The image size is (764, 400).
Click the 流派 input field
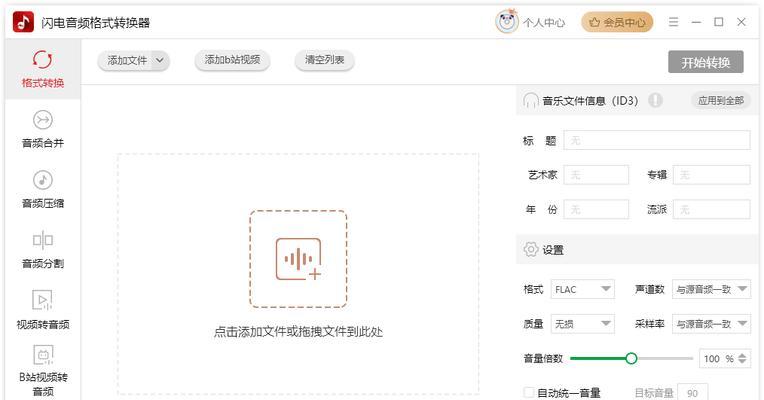pos(711,210)
